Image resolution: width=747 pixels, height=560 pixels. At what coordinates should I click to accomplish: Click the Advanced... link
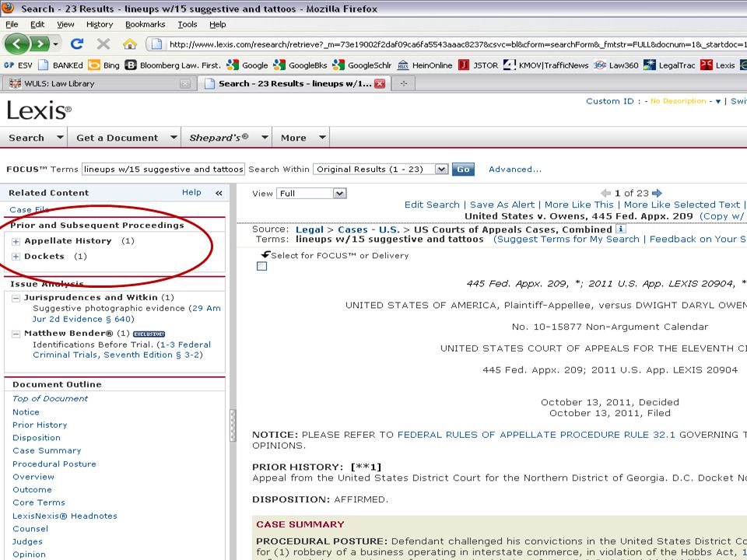(x=515, y=169)
